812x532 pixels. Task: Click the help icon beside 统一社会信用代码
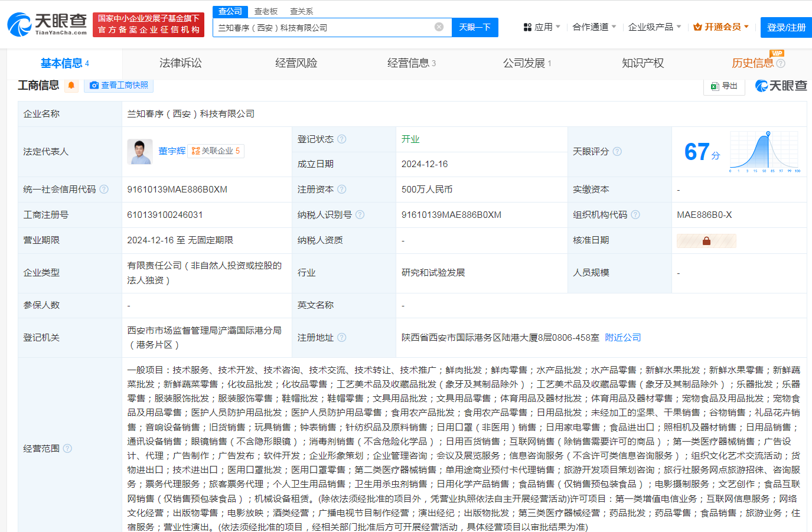[104, 190]
